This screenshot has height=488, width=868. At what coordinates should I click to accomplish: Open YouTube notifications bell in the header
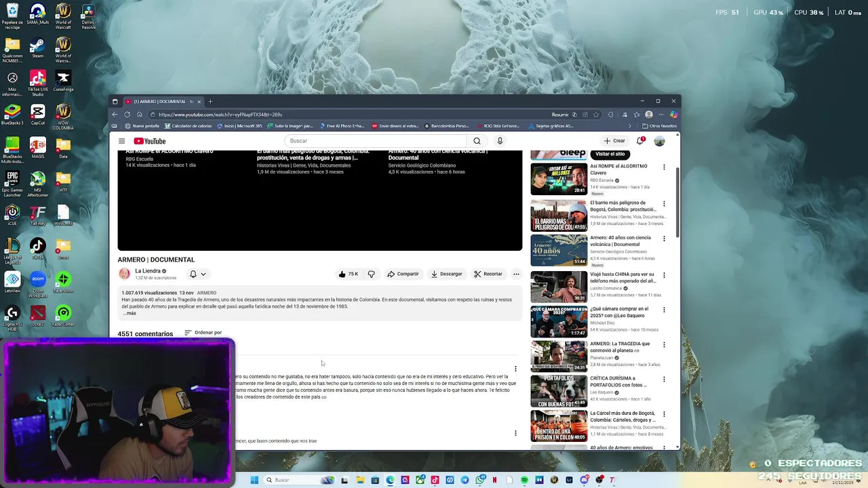tap(639, 141)
